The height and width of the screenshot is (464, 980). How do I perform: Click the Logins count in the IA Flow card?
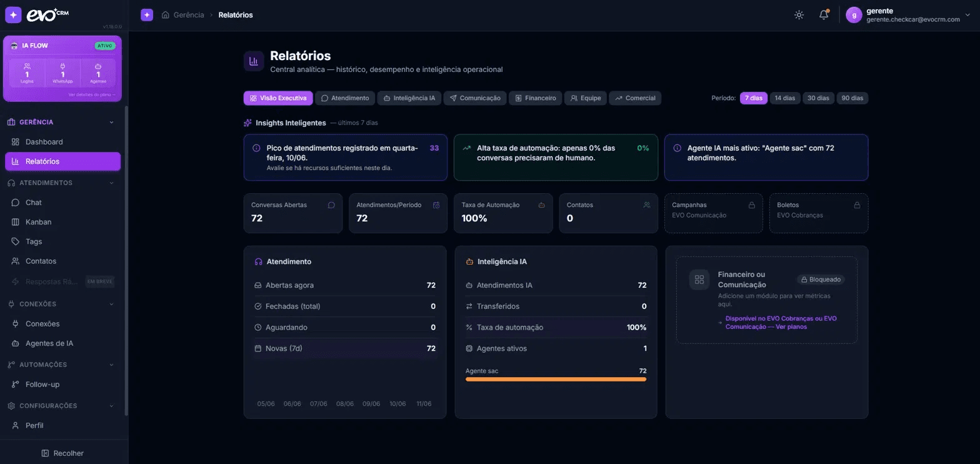tap(27, 74)
